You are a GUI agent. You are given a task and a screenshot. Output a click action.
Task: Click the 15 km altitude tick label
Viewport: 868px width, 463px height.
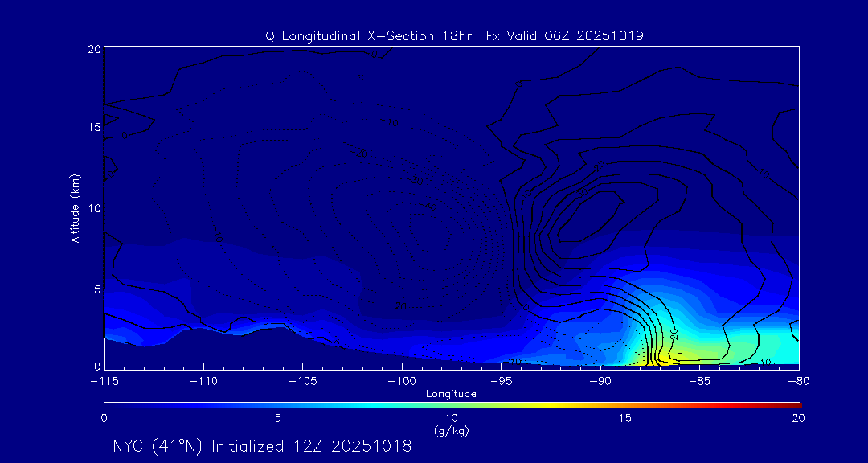(92, 128)
